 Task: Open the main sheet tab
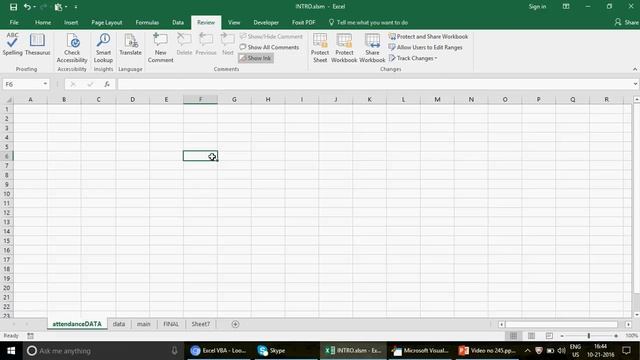point(143,324)
